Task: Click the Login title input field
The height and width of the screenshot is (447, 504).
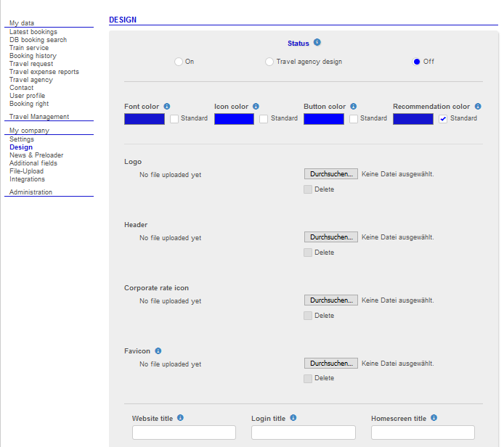Action: (x=304, y=432)
